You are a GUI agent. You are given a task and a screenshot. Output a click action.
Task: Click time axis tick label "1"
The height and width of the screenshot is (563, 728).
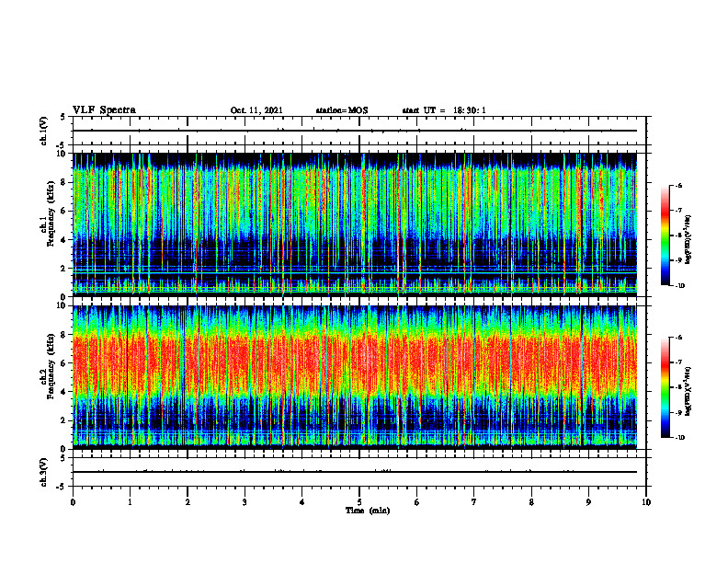(x=130, y=502)
